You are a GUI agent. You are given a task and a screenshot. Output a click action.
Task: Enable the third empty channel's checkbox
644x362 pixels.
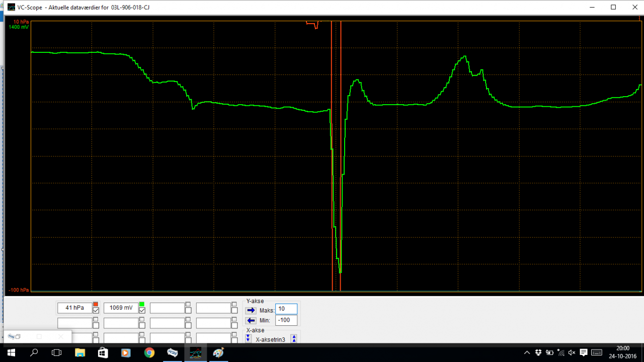tap(189, 310)
